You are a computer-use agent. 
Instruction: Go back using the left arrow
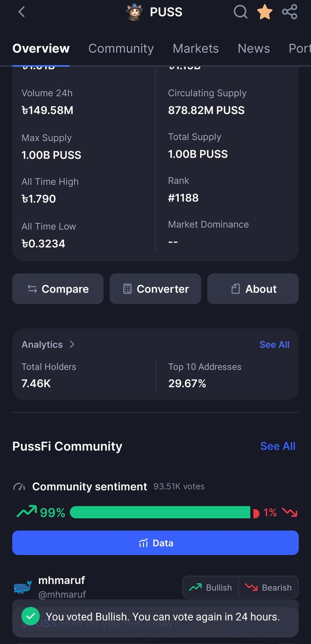[21, 12]
